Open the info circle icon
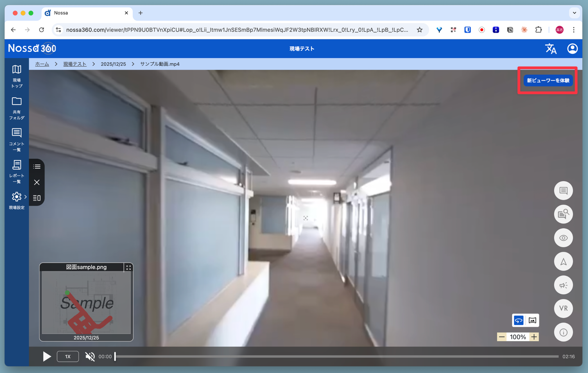 pos(563,332)
